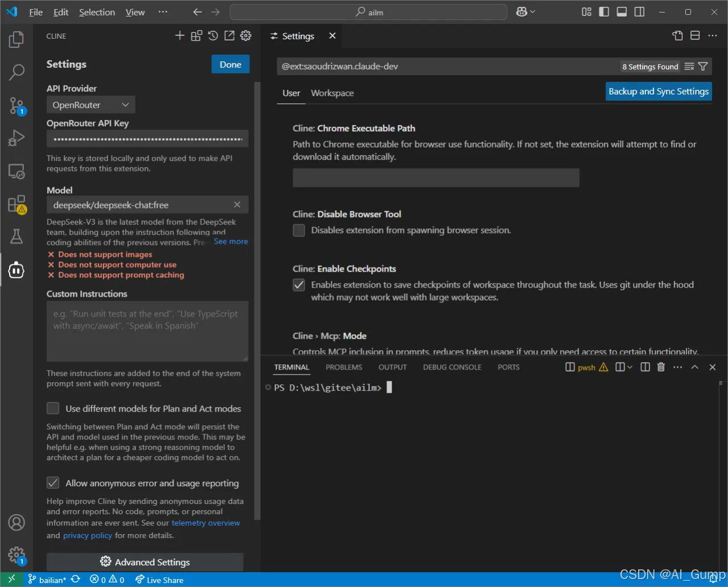Check Use different models for Plan and Act
728x587 pixels.
pyautogui.click(x=53, y=408)
